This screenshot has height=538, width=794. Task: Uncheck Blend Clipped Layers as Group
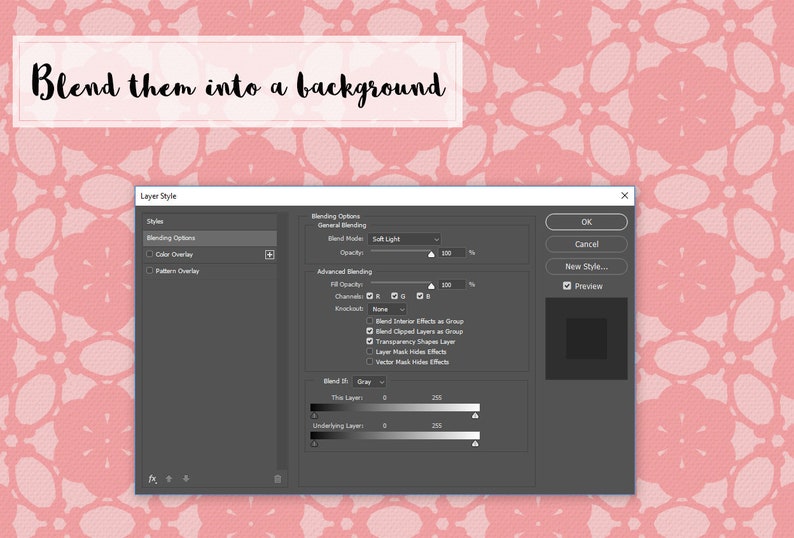[370, 331]
